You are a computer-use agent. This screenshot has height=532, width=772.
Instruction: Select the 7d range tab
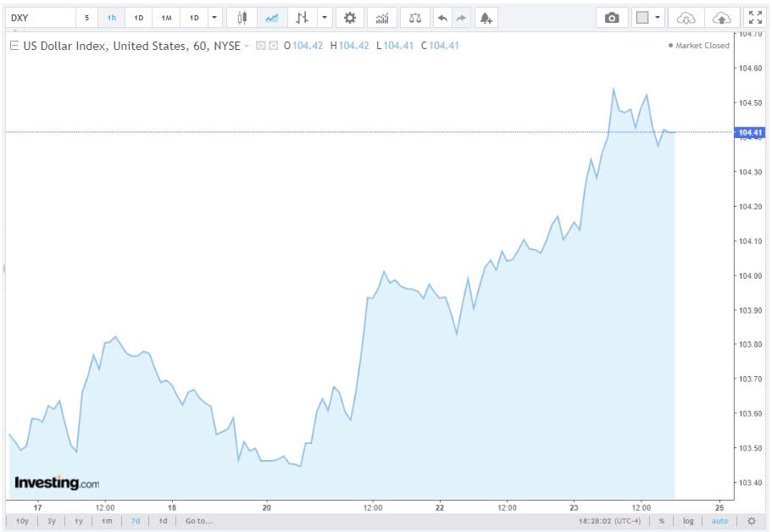coord(135,521)
